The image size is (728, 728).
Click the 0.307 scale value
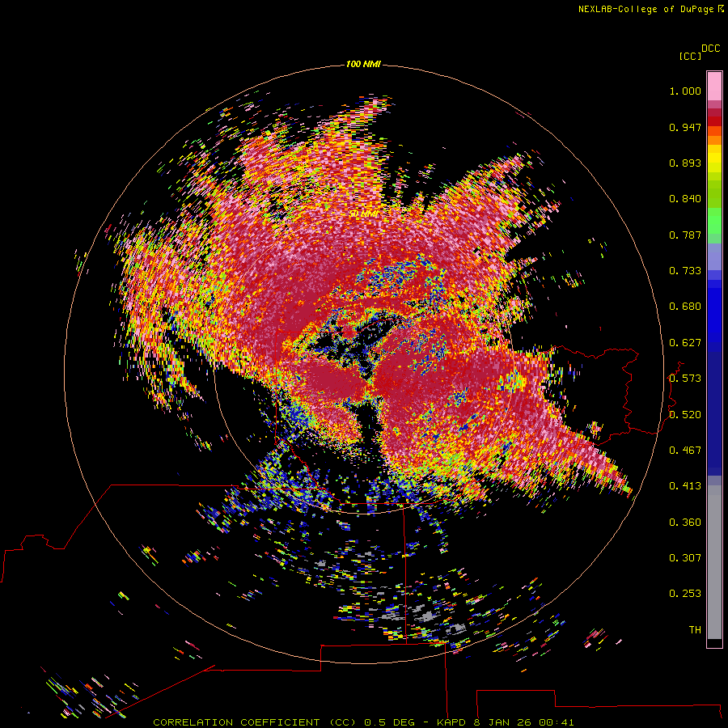click(685, 558)
